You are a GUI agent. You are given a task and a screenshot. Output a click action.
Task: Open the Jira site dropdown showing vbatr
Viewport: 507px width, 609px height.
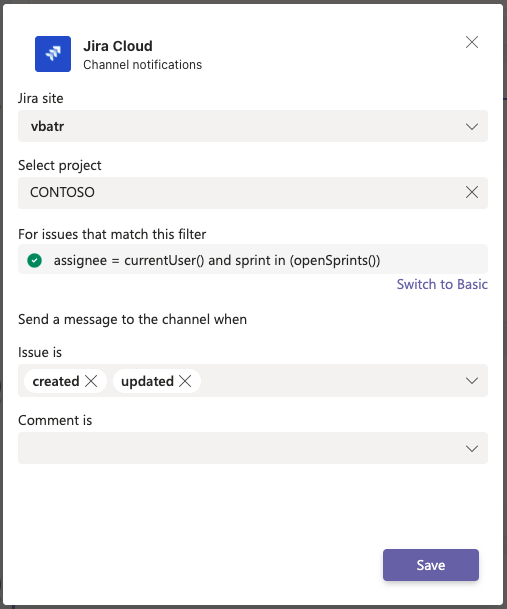pyautogui.click(x=253, y=126)
